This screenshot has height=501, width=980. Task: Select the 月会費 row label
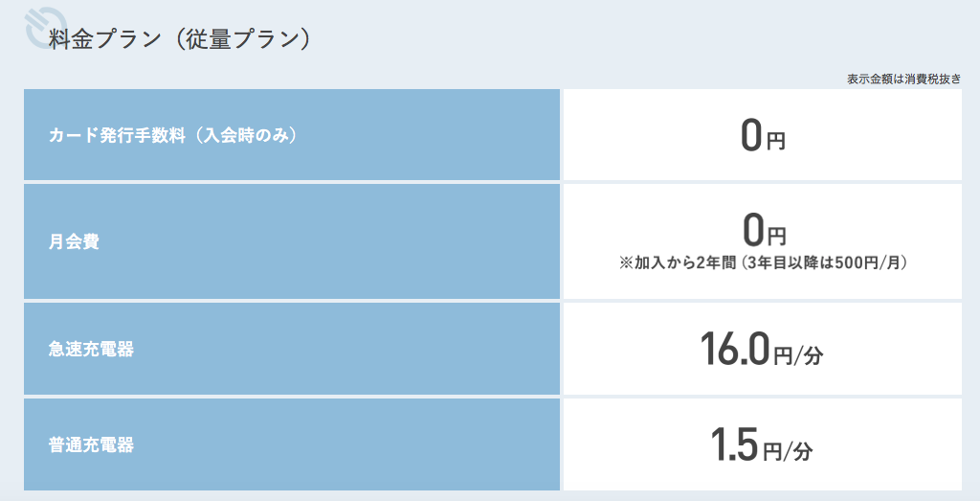pyautogui.click(x=74, y=241)
